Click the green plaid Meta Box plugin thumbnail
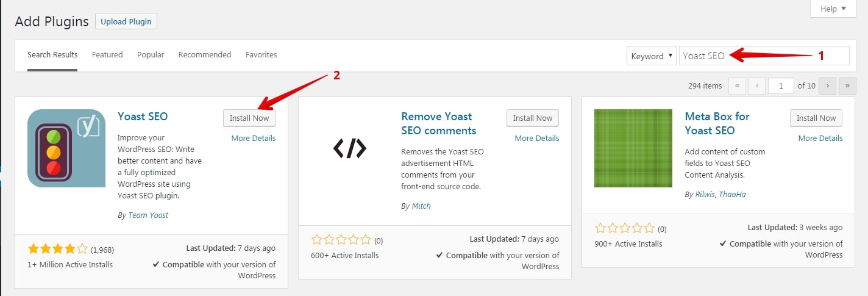Viewport: 868px width, 296px height. tap(633, 148)
